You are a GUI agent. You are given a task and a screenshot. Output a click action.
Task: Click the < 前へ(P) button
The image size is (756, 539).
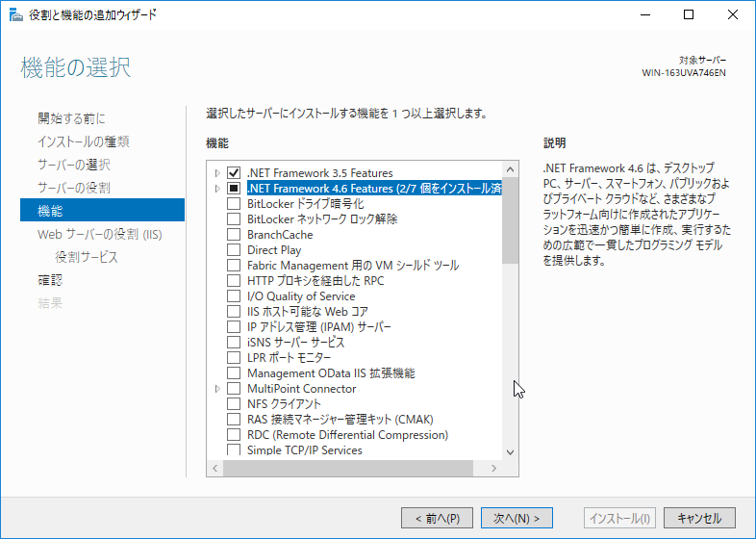point(437,518)
